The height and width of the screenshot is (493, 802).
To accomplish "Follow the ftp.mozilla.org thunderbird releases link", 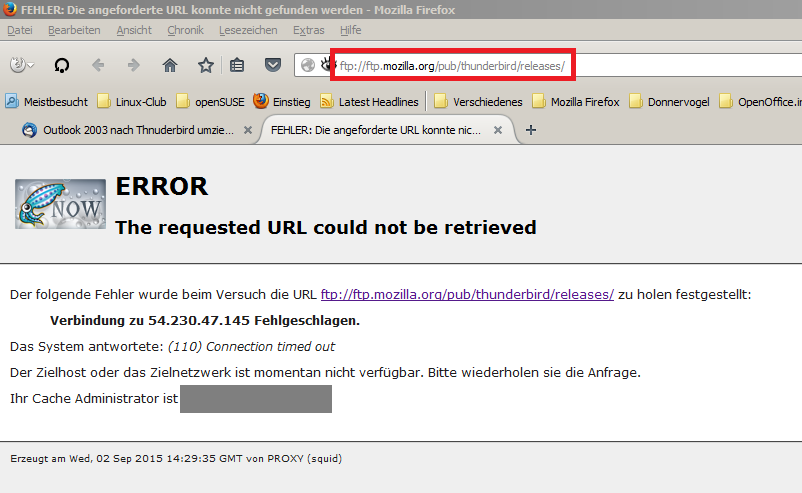I will pos(467,295).
